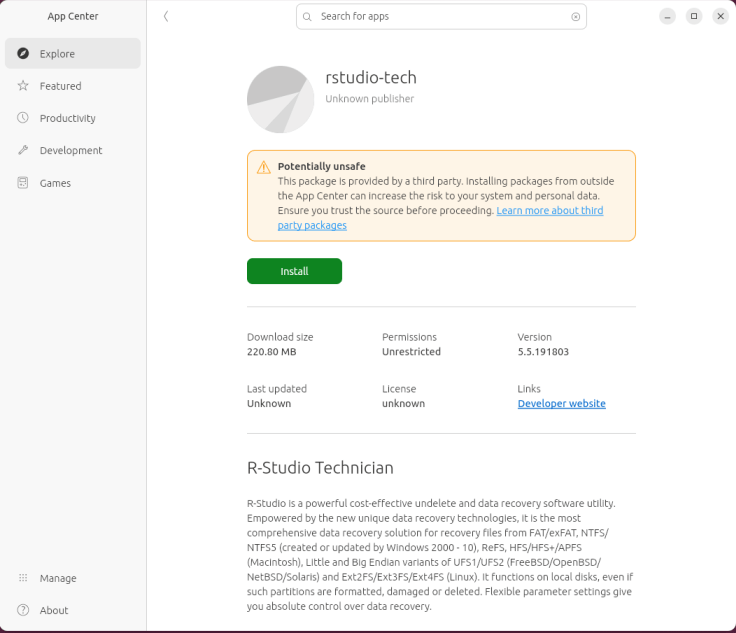Click the version 5.5.191803 value

(543, 351)
